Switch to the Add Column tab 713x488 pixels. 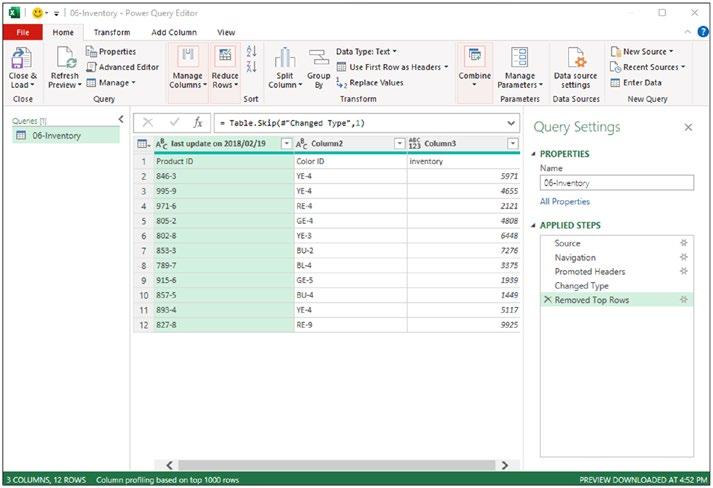(174, 32)
